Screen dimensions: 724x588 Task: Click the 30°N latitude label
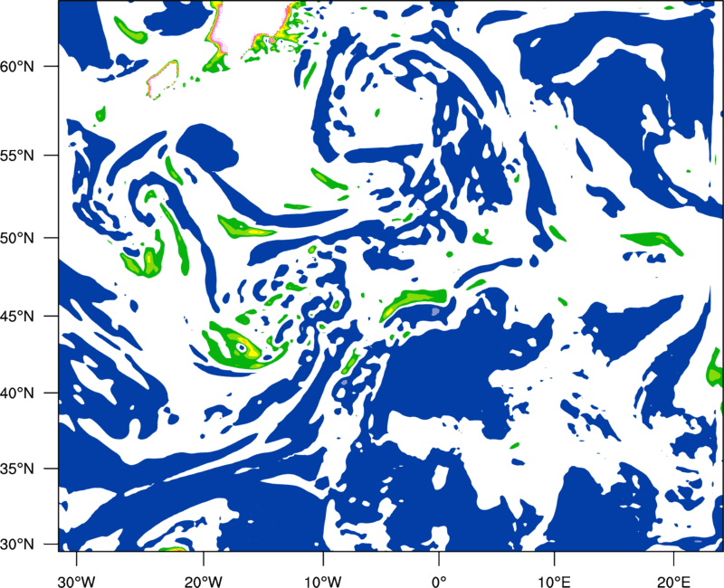(17, 545)
